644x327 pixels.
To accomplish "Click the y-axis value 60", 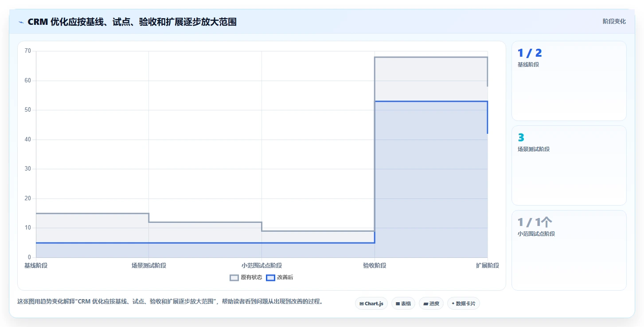I will click(x=28, y=81).
